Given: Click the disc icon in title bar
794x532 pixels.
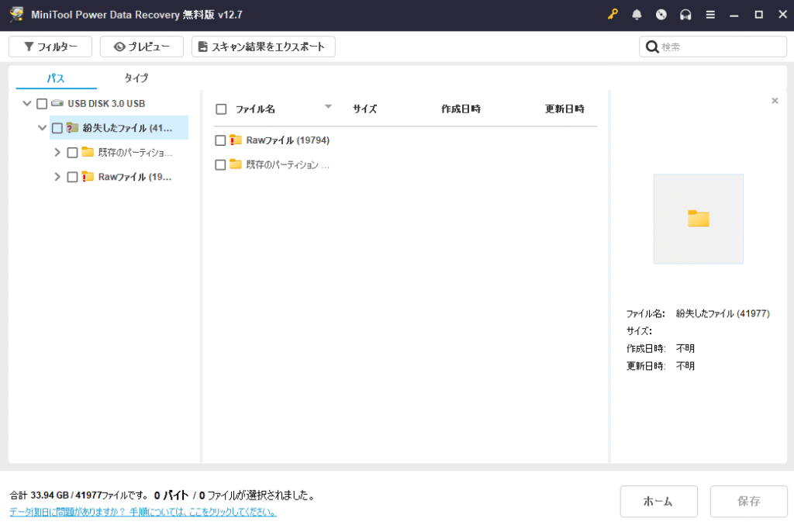Looking at the screenshot, I should 661,15.
